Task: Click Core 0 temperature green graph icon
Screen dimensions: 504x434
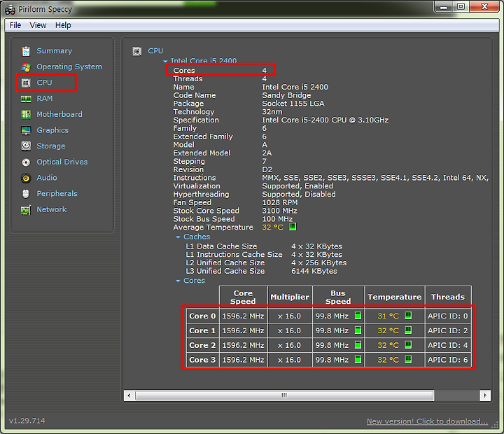Action: tap(408, 316)
